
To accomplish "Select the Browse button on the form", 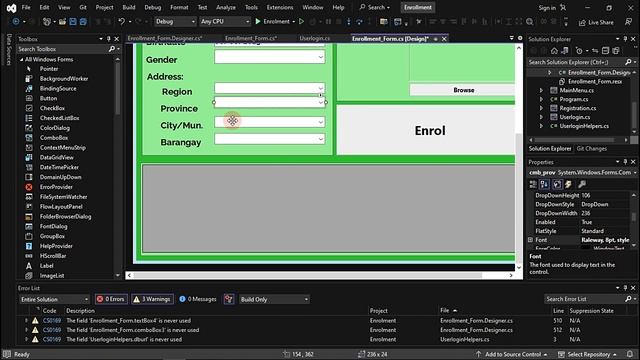I will click(x=463, y=90).
